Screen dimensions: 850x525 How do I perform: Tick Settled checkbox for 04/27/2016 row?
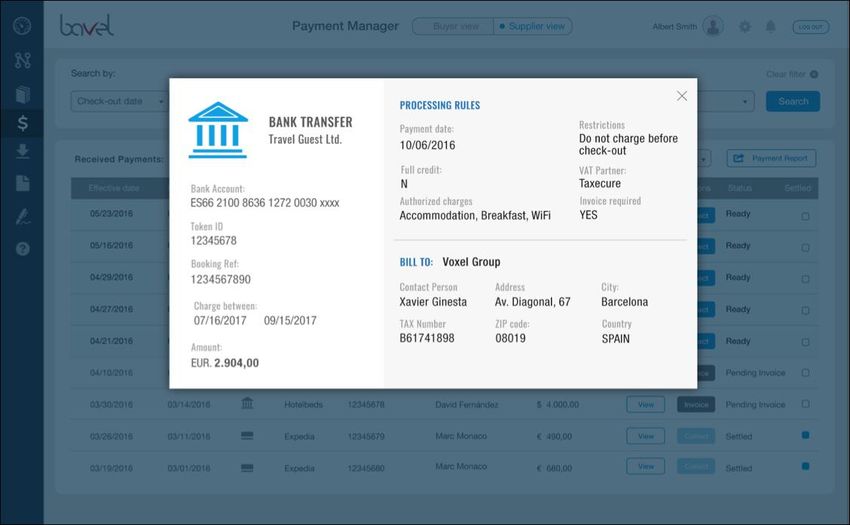(806, 310)
